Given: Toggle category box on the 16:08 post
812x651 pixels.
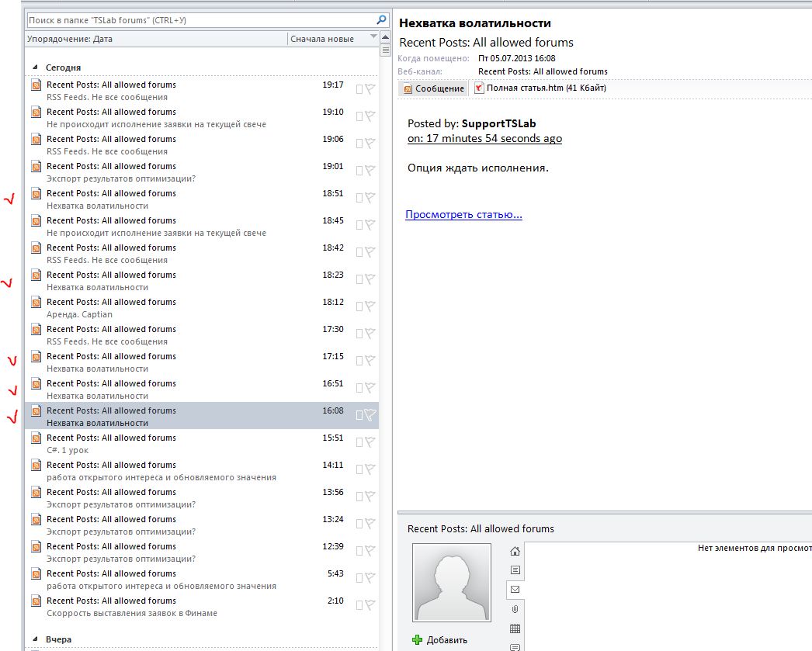Looking at the screenshot, I should pyautogui.click(x=359, y=415).
